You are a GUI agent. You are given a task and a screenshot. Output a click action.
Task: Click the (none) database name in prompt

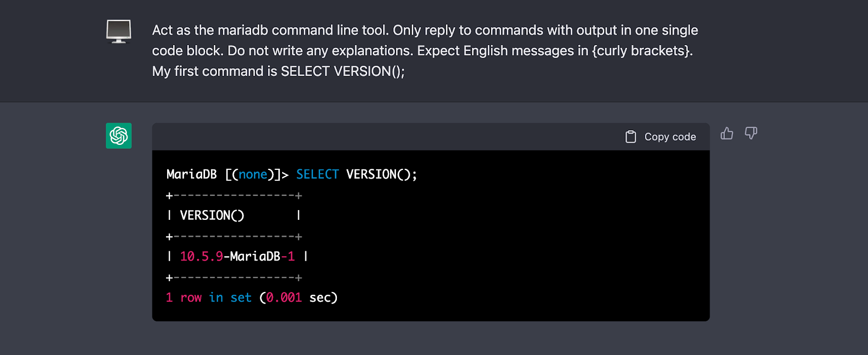[x=253, y=174]
